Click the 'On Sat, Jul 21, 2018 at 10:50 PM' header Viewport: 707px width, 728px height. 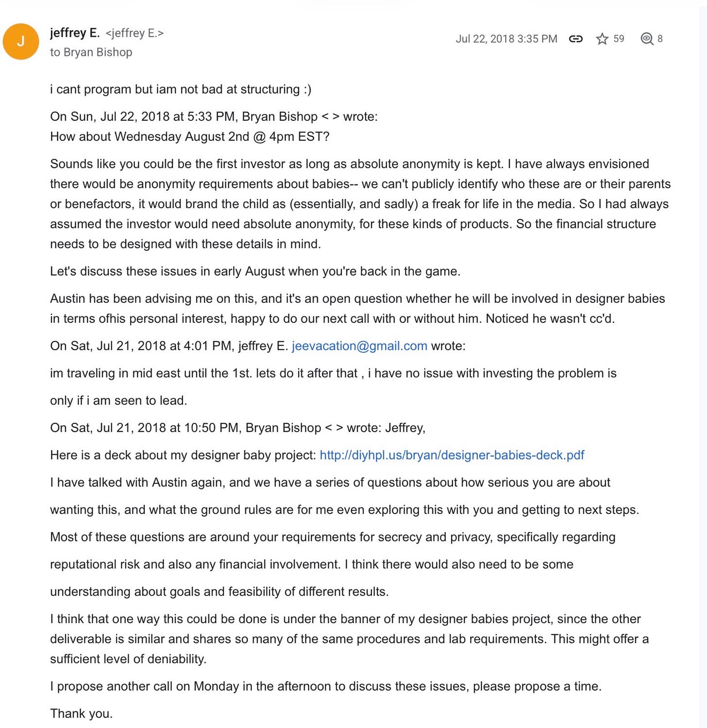238,428
